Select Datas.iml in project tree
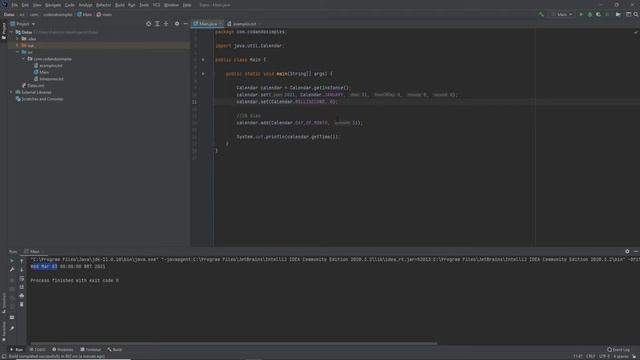The image size is (640, 360). click(x=36, y=86)
